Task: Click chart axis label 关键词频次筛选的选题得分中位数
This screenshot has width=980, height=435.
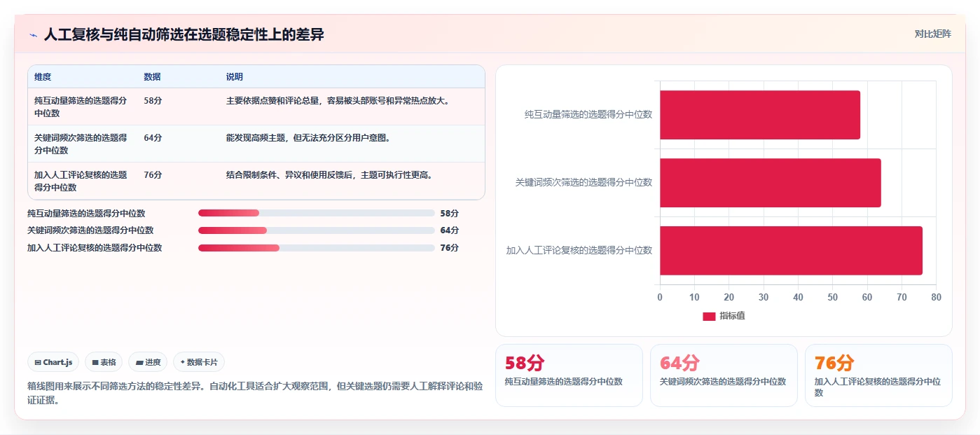Action: click(x=584, y=182)
